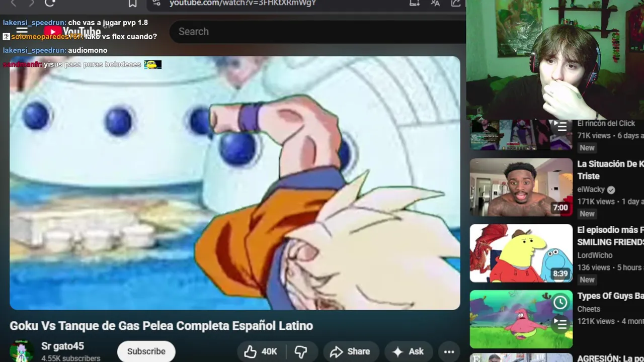The width and height of the screenshot is (644, 362).
Task: Click video title Goku Vs Tanque de Gas
Action: [161, 326]
